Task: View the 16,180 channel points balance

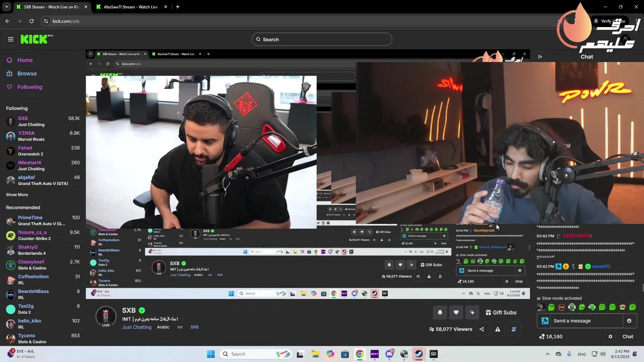Action: (551, 337)
